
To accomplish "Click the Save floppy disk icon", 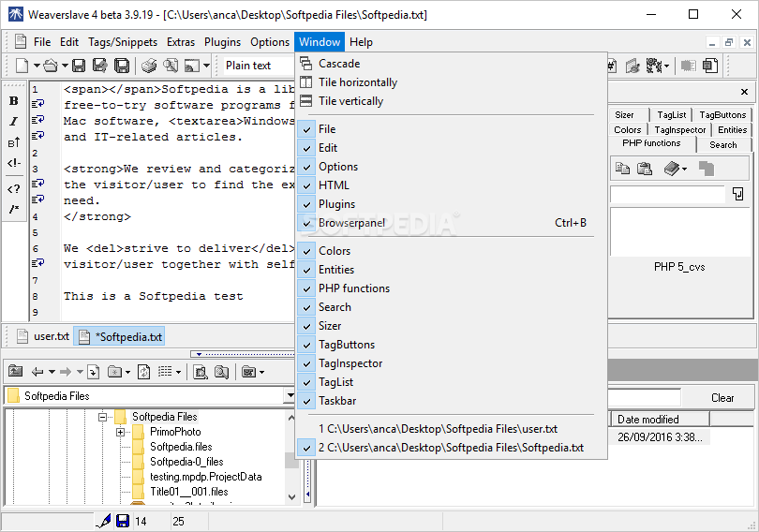I will 79,66.
